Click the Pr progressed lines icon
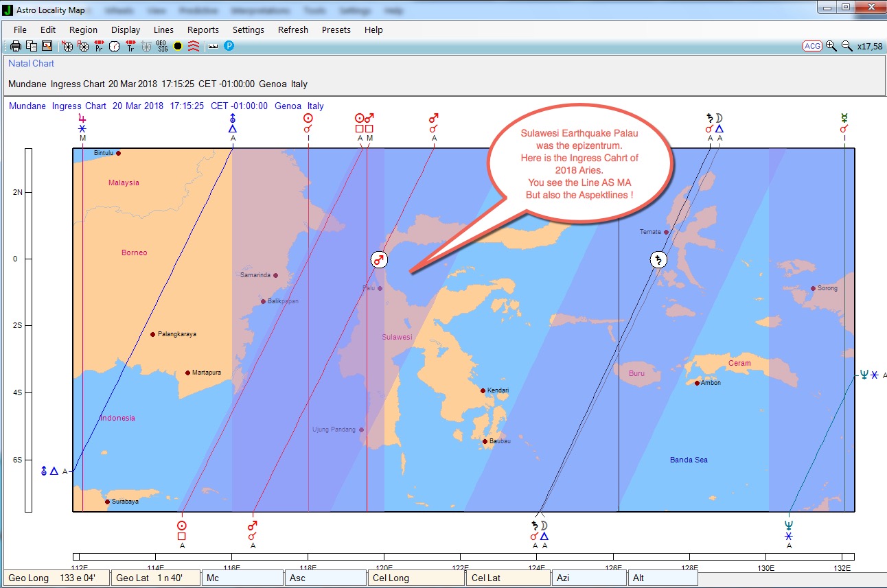Screen dimensions: 887x588 click(99, 46)
